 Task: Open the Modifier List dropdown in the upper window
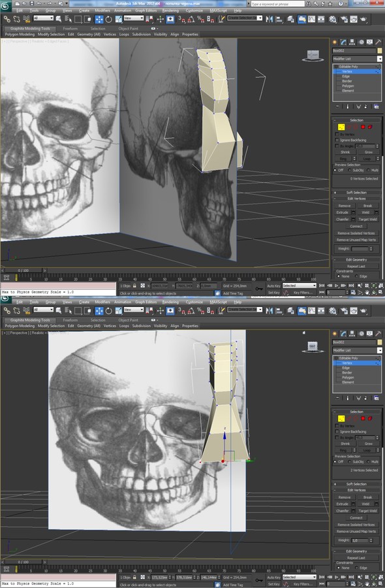(358, 59)
